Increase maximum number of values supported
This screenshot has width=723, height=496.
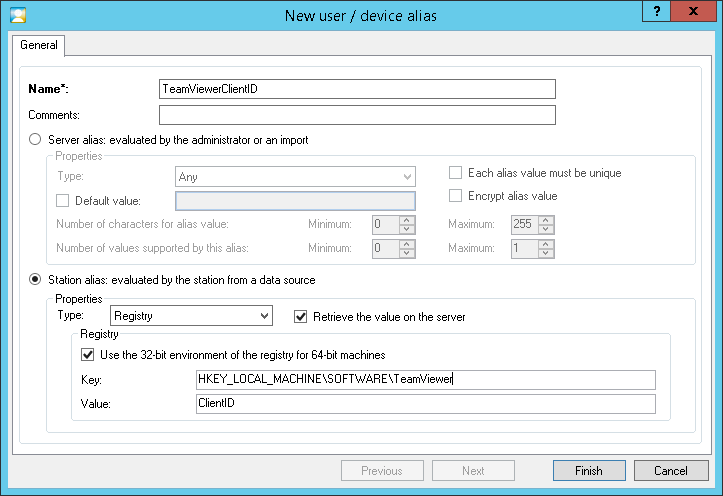545,244
